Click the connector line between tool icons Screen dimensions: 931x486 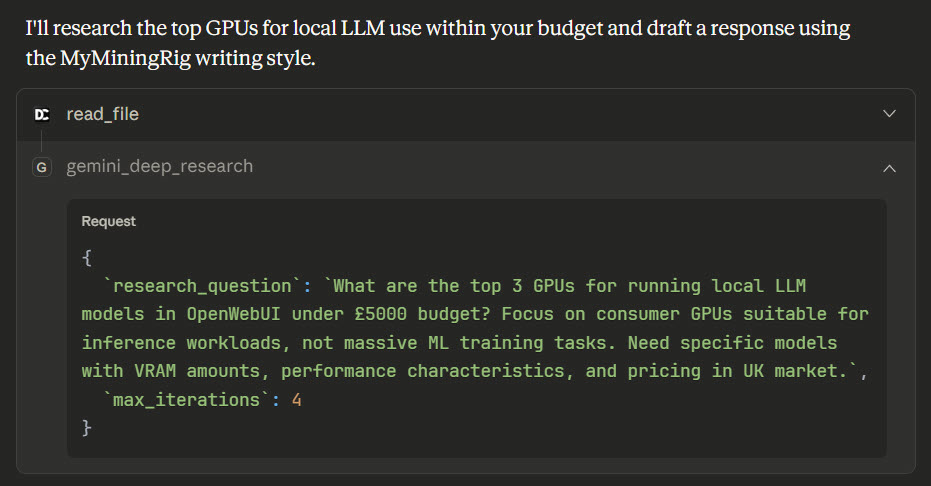coord(42,141)
